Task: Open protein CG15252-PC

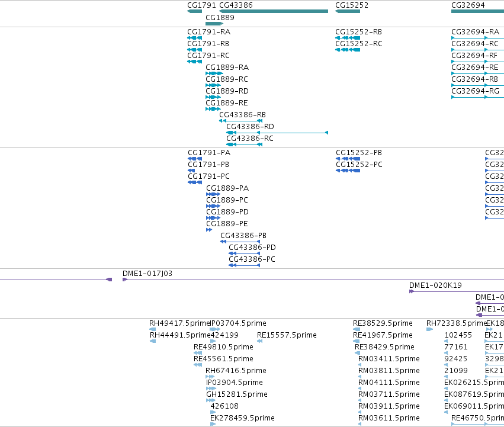Action: (x=348, y=171)
